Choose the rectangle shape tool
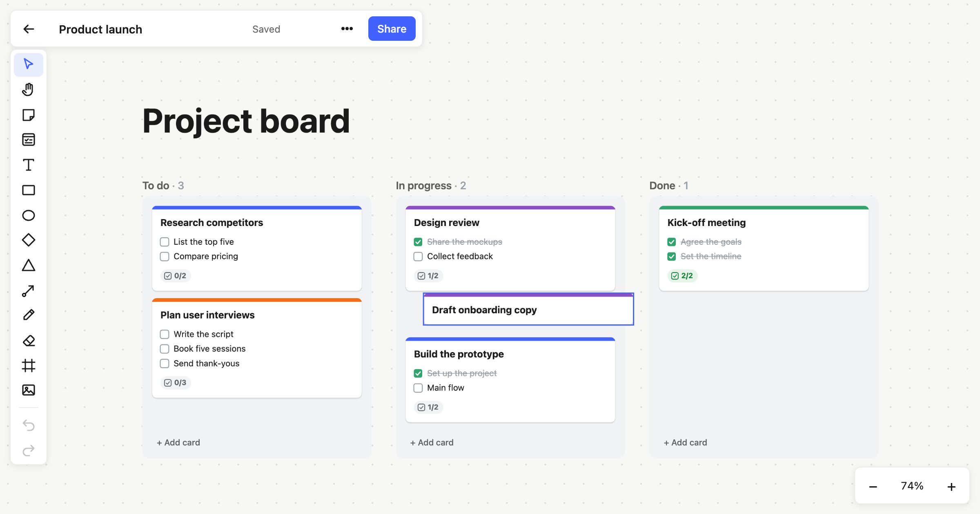The image size is (980, 514). [x=29, y=190]
